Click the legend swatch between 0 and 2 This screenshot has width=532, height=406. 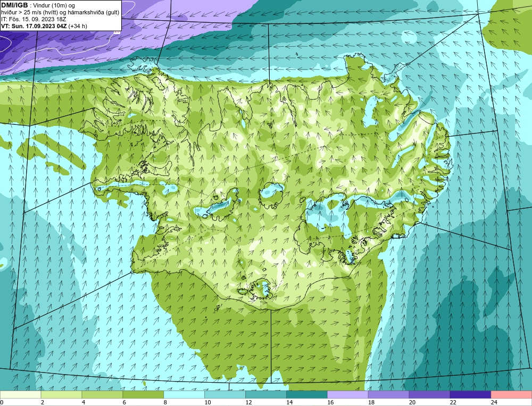click(x=20, y=394)
